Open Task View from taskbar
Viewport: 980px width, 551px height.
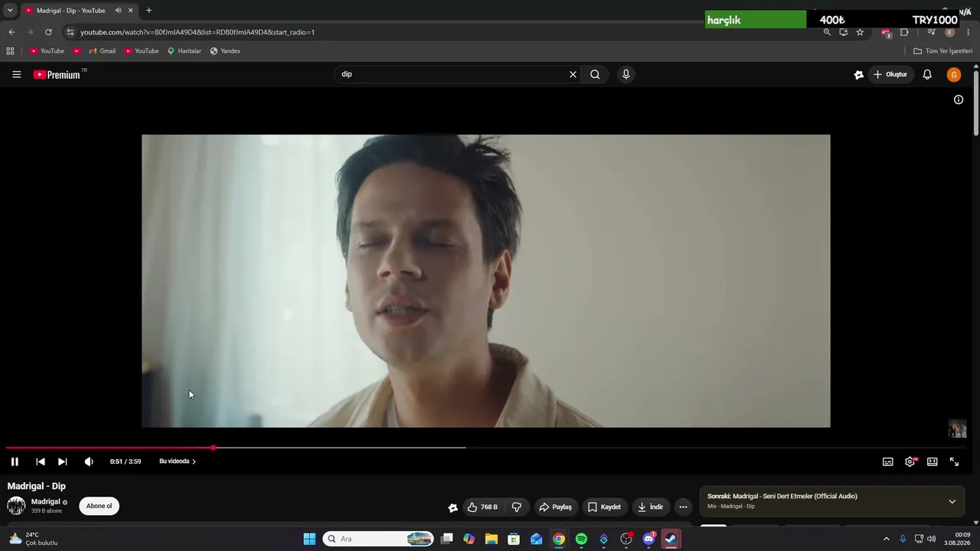447,539
